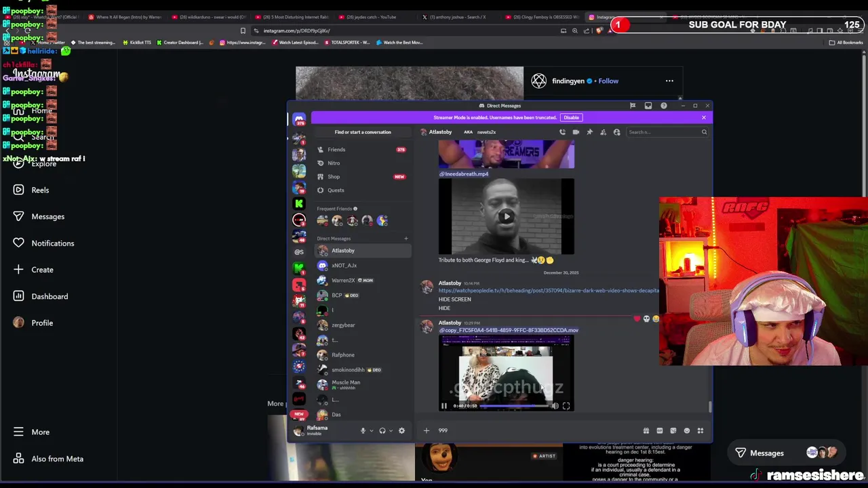Play the Ineedabreath.mp4 video
Screen dimensions: 868x488
506,217
